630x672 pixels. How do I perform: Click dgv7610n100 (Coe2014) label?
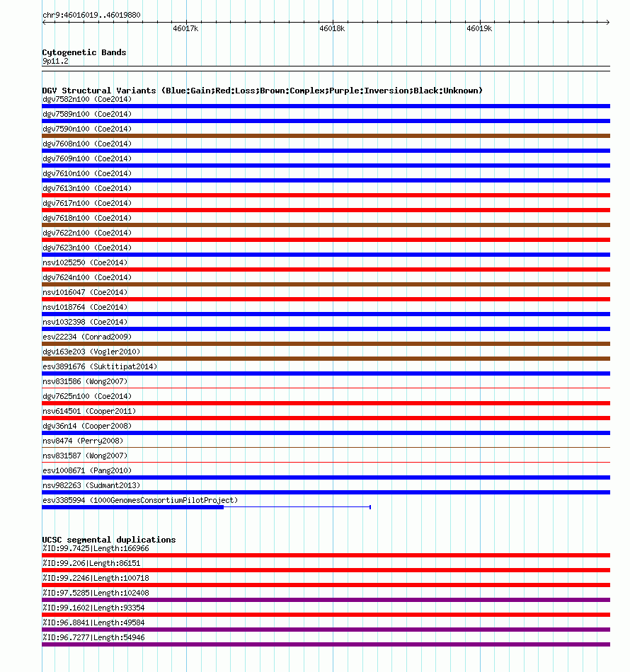coord(87,173)
